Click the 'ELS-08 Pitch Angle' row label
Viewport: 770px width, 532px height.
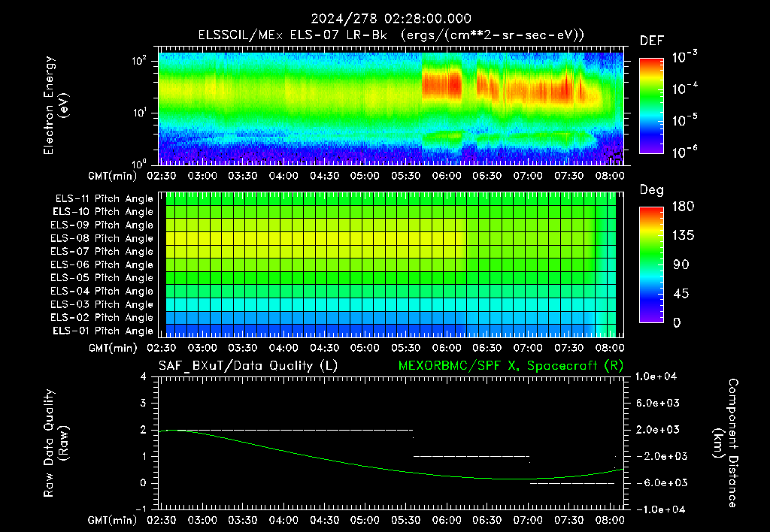click(102, 238)
